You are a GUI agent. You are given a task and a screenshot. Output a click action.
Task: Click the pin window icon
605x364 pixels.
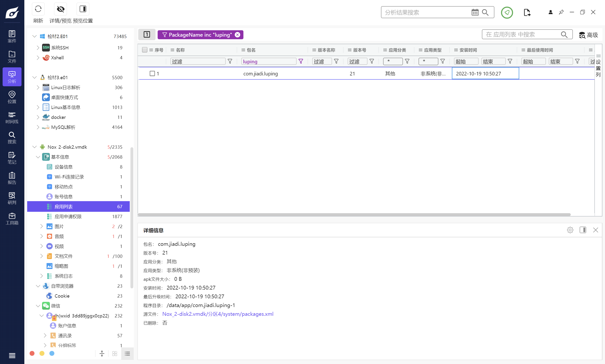click(561, 12)
